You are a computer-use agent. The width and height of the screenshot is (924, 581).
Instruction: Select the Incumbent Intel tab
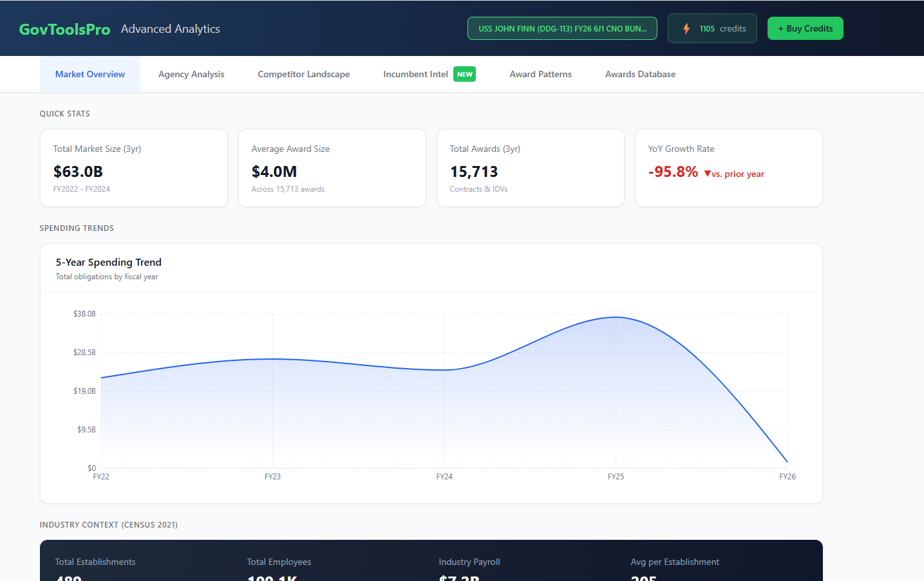tap(415, 74)
